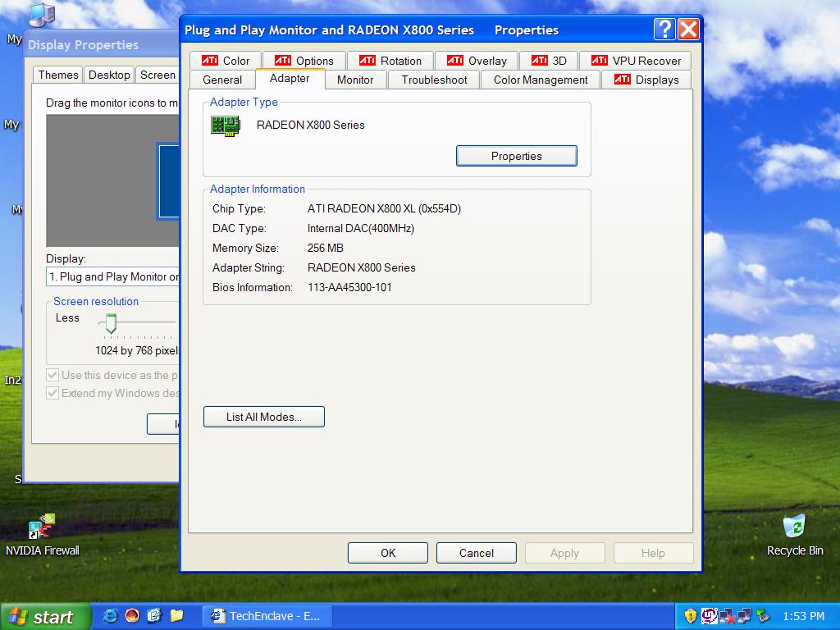Open the folder quick launch icon
The image size is (840, 630).
pos(176,616)
